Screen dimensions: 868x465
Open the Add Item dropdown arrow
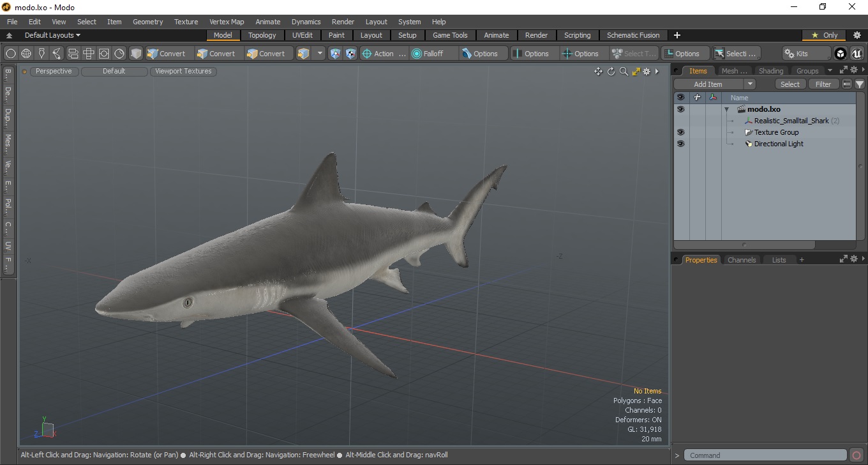tap(750, 84)
